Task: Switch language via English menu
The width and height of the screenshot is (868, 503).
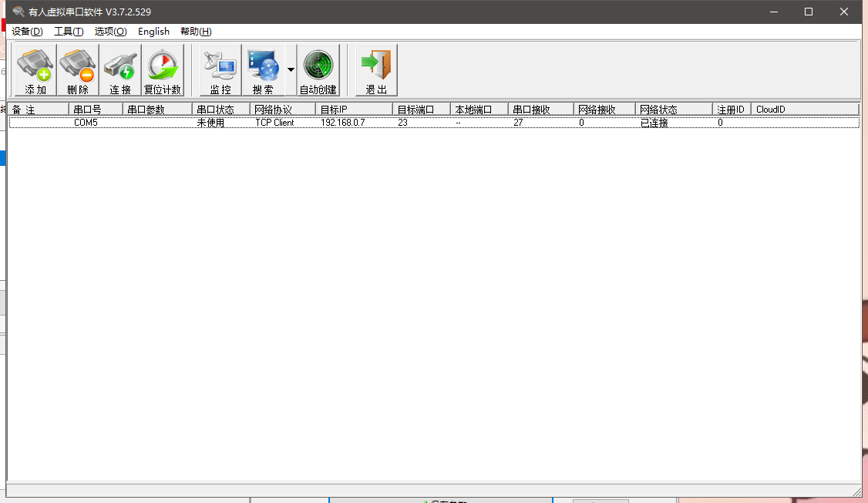Action: [154, 32]
